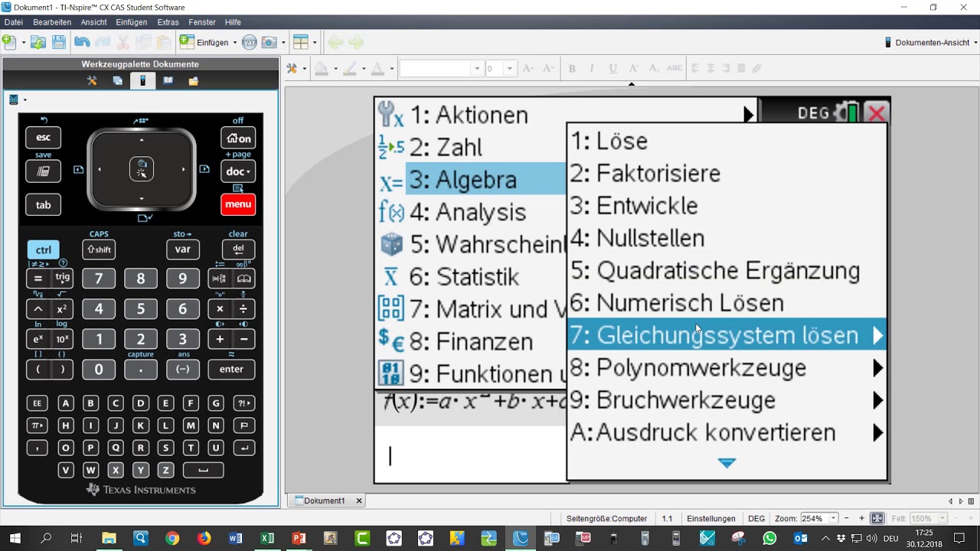
Task: Open 4: Analysis menu entry
Action: [472, 212]
